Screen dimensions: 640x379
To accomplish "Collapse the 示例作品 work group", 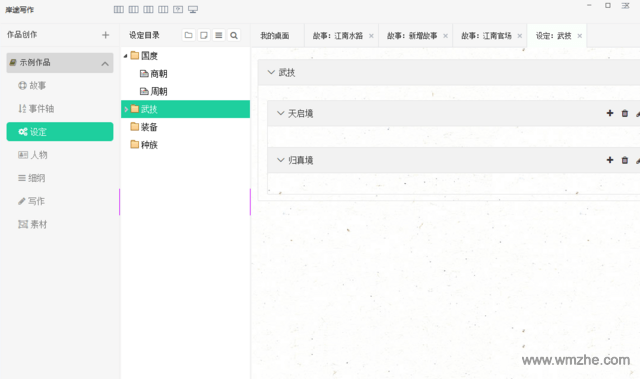I will 105,64.
